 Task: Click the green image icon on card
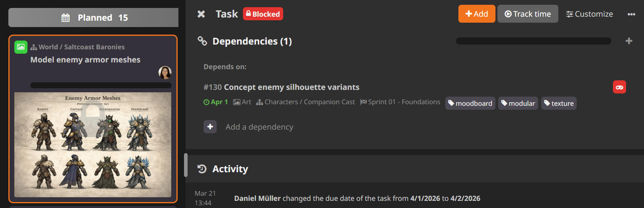pos(21,47)
